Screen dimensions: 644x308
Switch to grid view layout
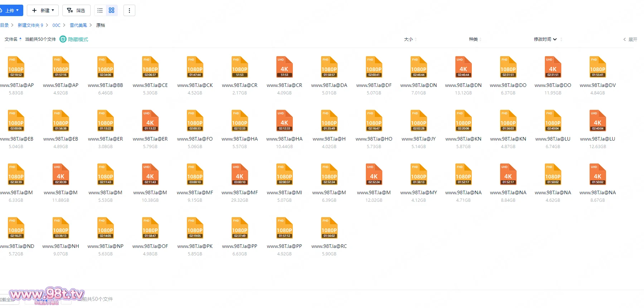(112, 10)
